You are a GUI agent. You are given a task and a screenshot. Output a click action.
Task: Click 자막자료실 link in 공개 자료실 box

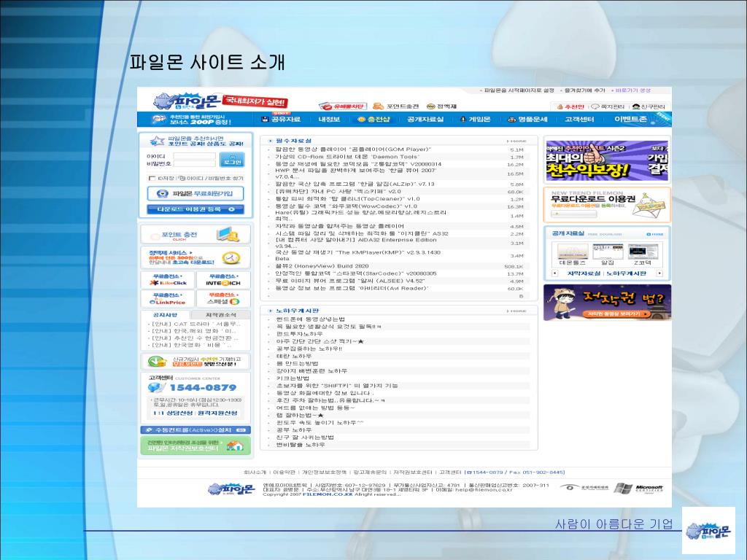tap(584, 273)
